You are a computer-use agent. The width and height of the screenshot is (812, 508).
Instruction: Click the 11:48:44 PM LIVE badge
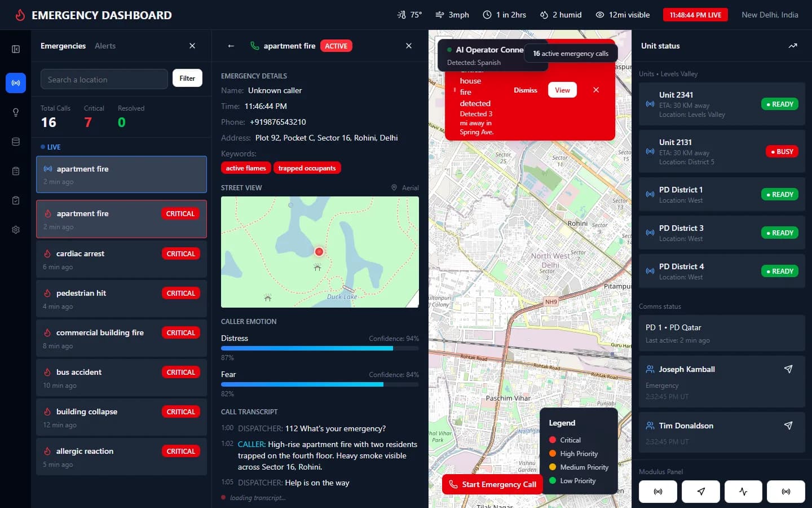tap(695, 15)
